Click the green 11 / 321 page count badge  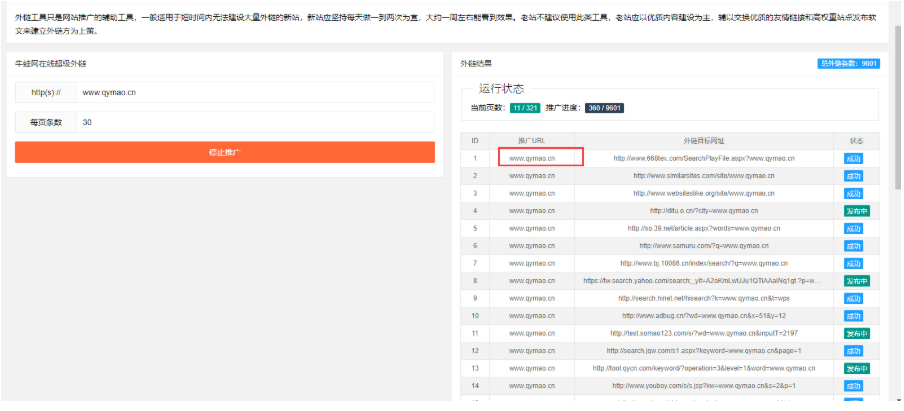(x=524, y=107)
